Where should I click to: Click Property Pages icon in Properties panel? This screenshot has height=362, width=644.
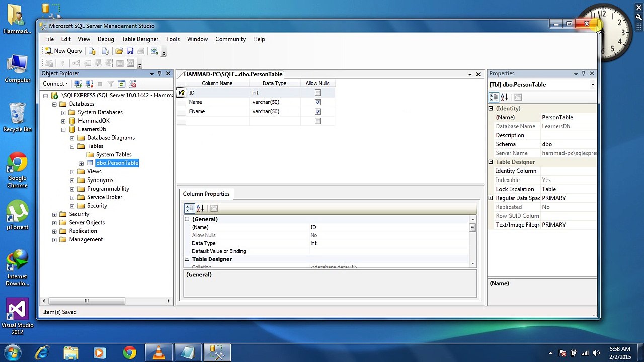click(518, 97)
